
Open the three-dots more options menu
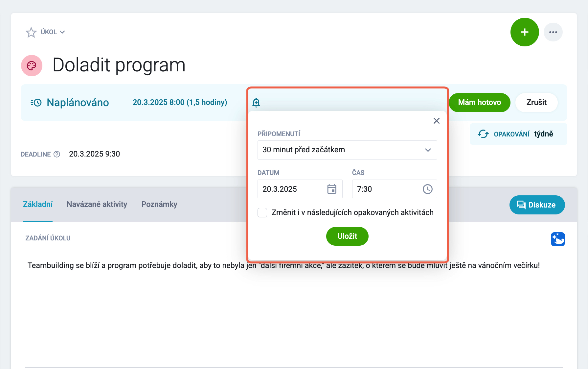[553, 32]
